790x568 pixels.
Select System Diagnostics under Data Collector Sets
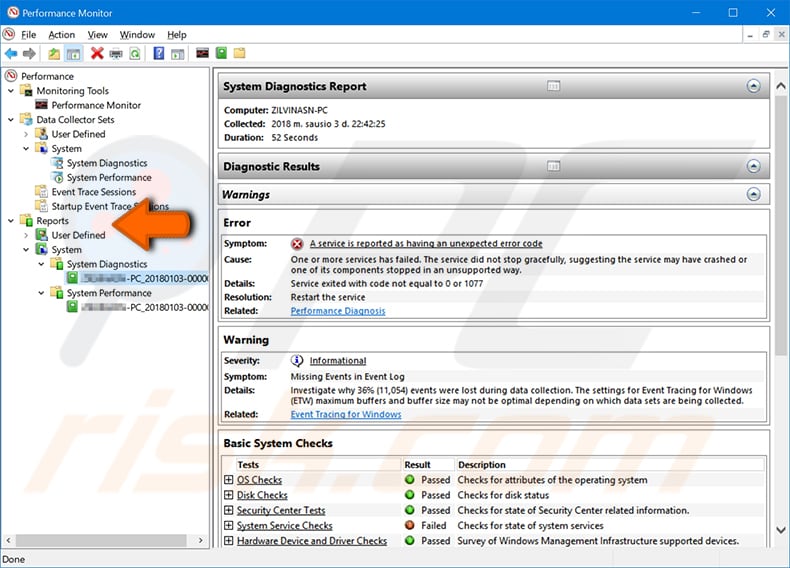point(107,163)
